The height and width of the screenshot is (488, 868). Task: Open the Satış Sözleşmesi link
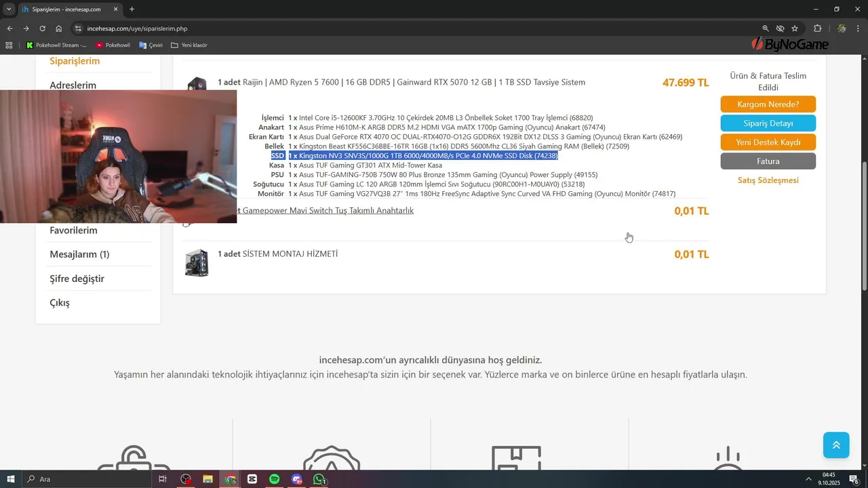[768, 180]
